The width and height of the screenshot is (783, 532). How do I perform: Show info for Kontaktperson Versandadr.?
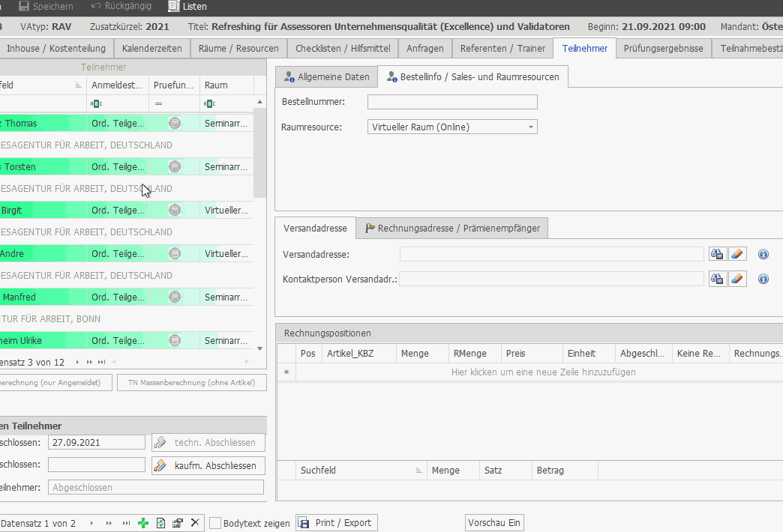pyautogui.click(x=763, y=279)
